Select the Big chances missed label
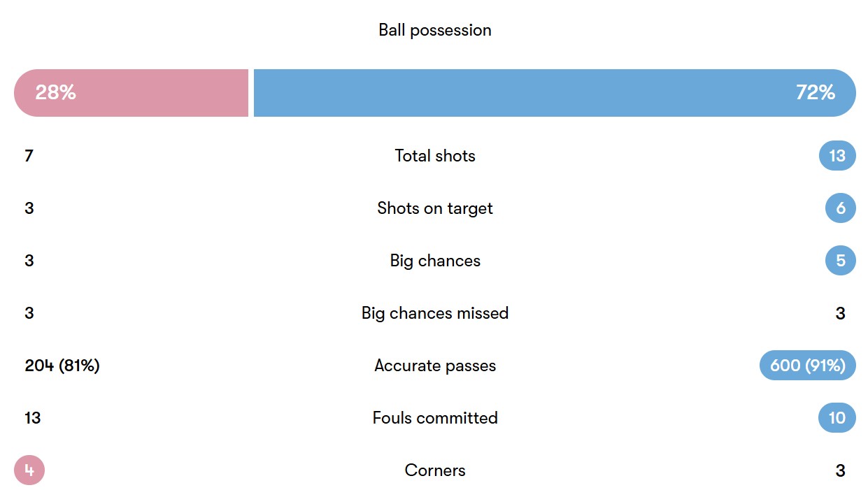Image resolution: width=868 pixels, height=490 pixels. pos(434,313)
